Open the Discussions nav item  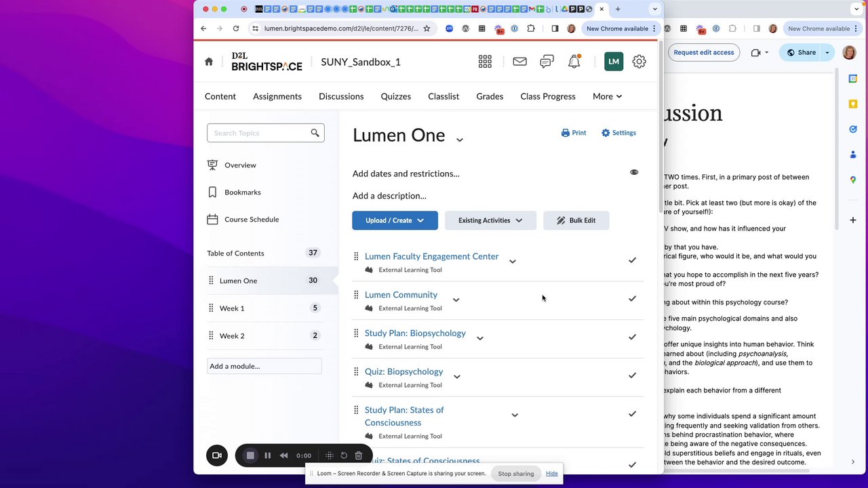(x=341, y=96)
